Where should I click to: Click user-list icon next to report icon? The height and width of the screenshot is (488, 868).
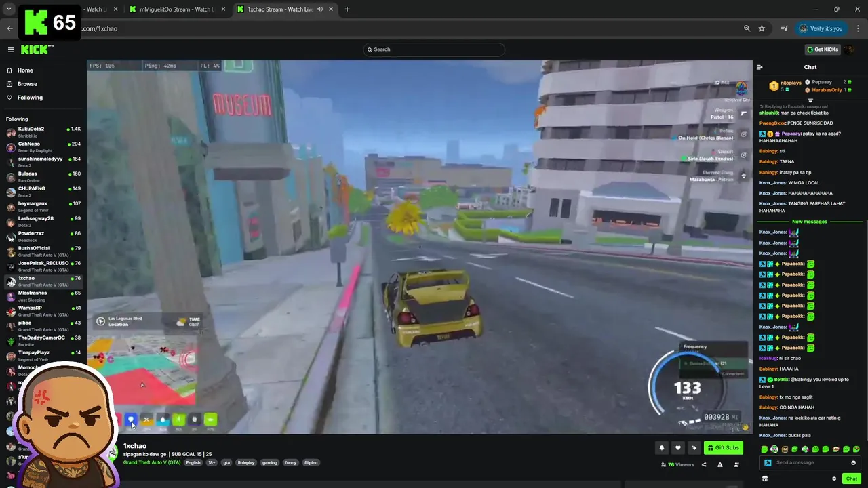click(736, 464)
